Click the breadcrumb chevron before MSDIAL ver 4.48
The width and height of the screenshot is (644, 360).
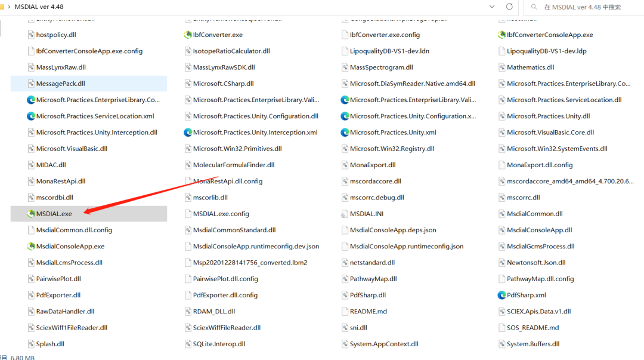pyautogui.click(x=8, y=7)
